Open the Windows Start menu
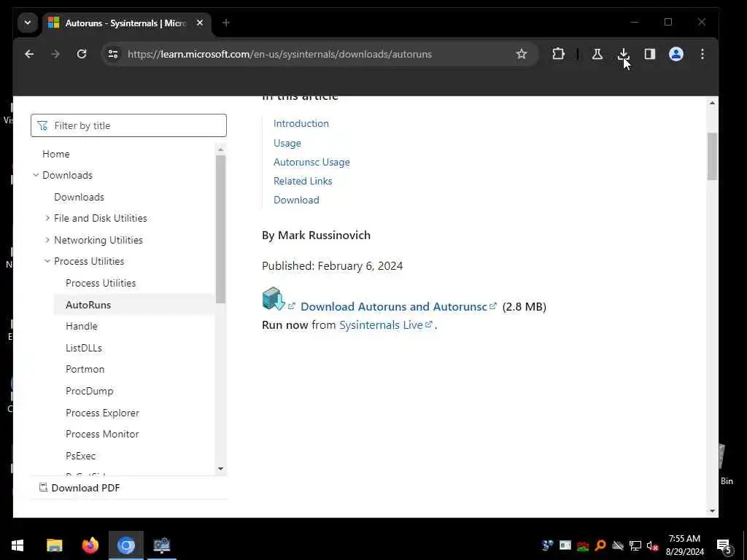747x560 pixels. 18,545
